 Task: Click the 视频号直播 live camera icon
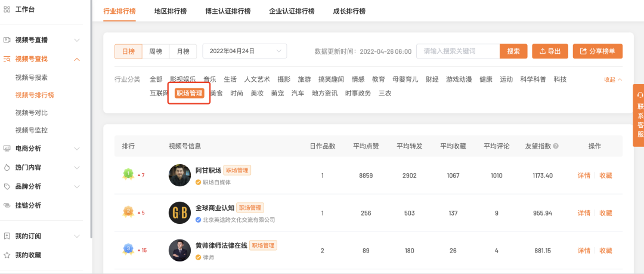7,40
